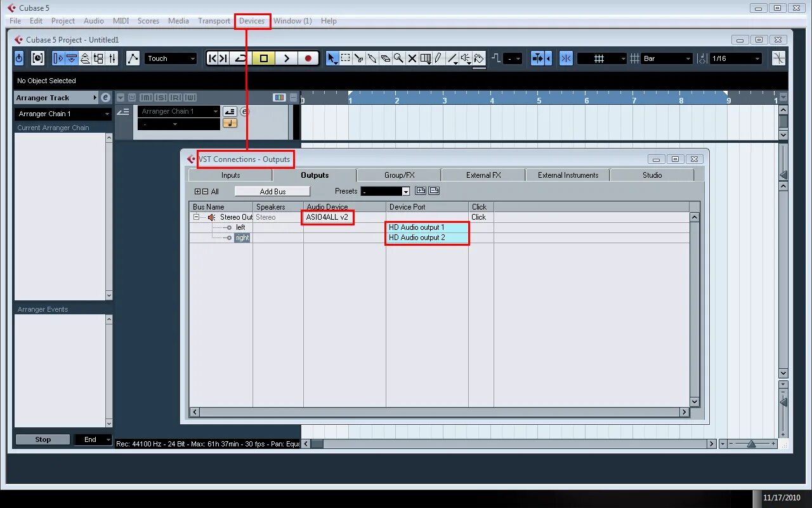The height and width of the screenshot is (508, 812).
Task: Select the right channel row
Action: 242,237
